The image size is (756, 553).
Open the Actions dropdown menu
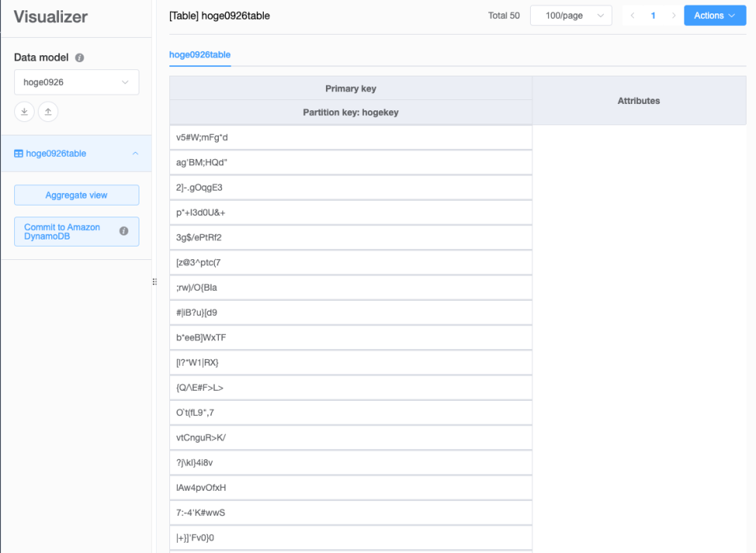[x=714, y=16]
